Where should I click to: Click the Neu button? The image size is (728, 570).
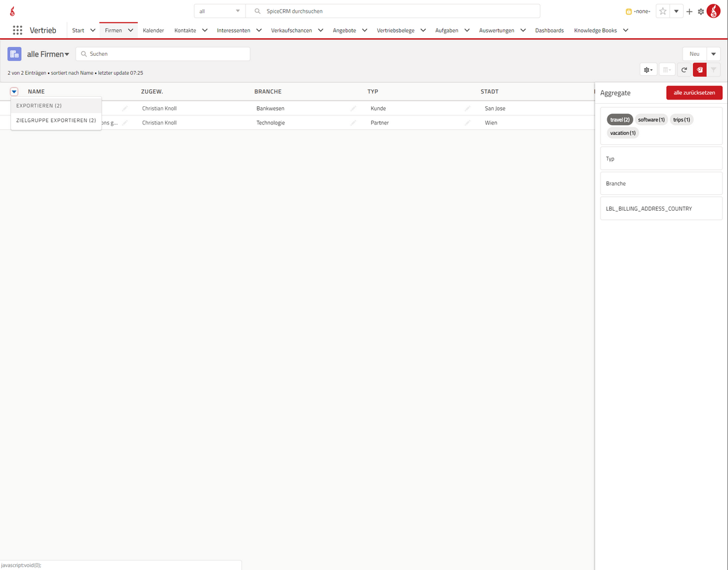(x=695, y=54)
